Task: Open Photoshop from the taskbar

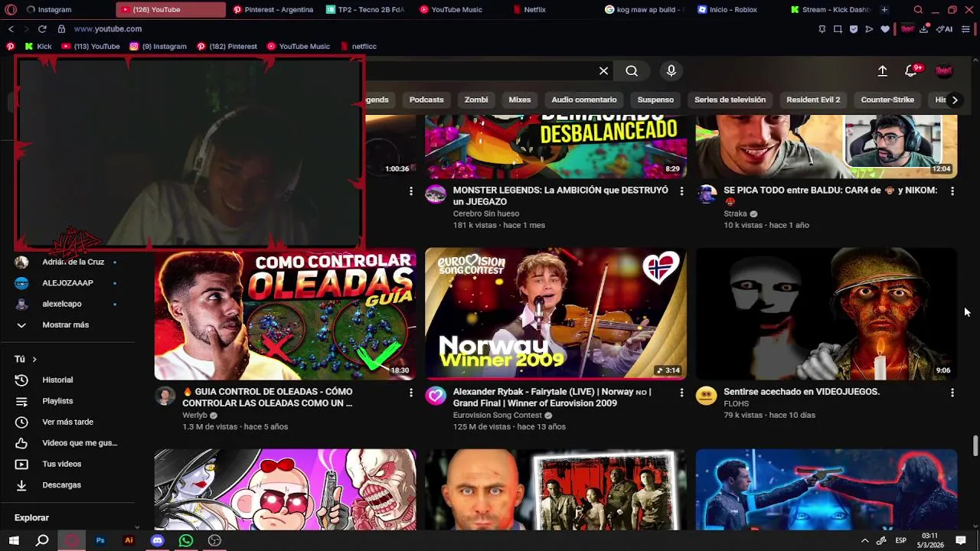Action: click(100, 540)
